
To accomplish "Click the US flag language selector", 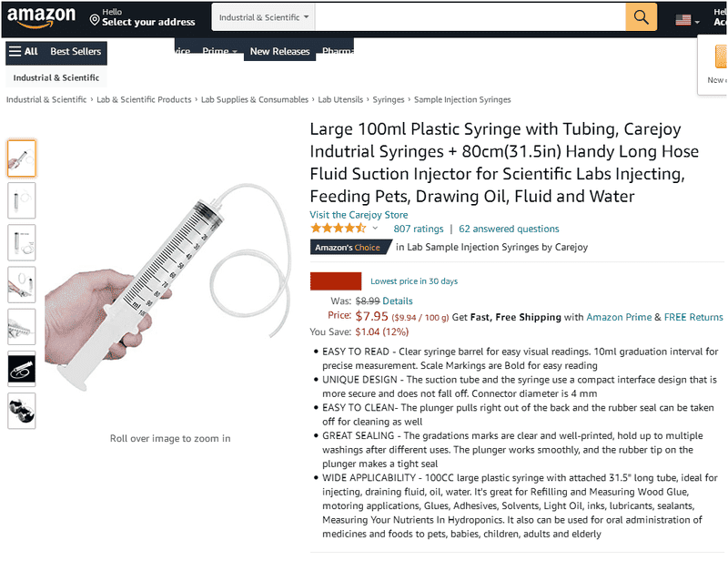I will click(687, 20).
